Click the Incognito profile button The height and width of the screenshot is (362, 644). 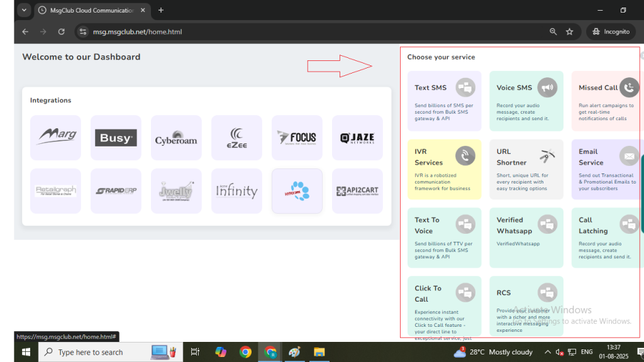pos(611,31)
